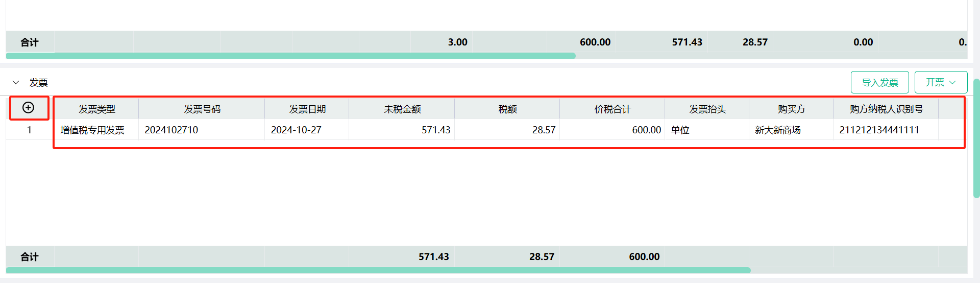Image resolution: width=980 pixels, height=283 pixels.
Task: Click the page vertical scrollbar thumb
Action: point(976,138)
